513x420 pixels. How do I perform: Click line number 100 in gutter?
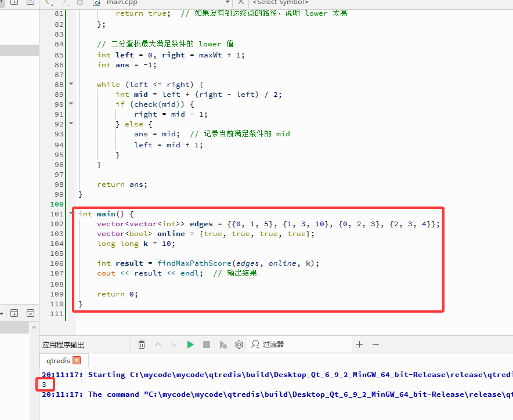point(57,204)
